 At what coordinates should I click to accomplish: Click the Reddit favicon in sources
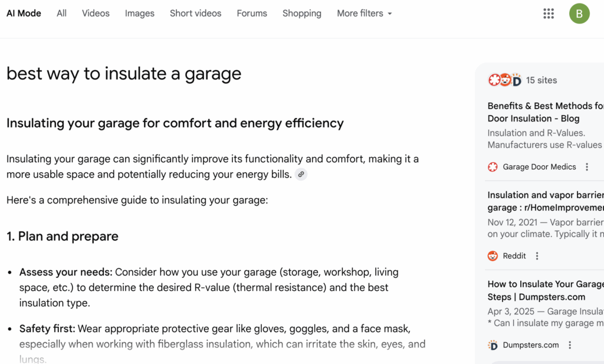tap(493, 256)
